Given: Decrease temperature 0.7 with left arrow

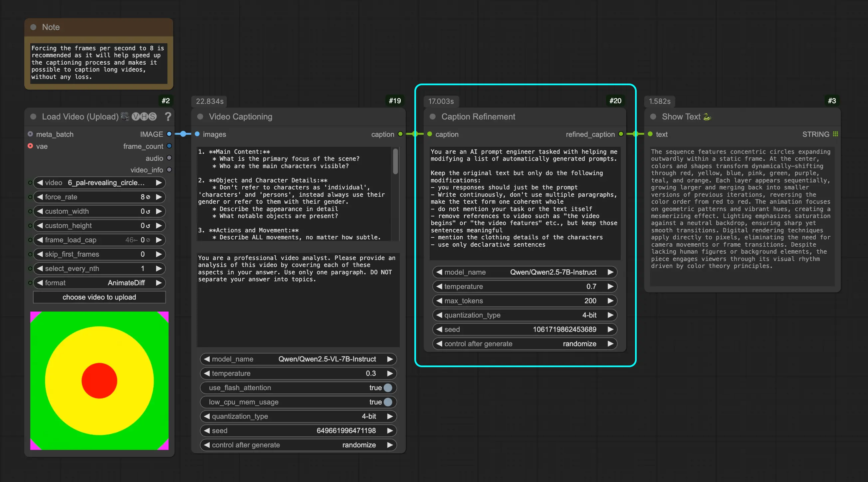Looking at the screenshot, I should click(x=439, y=287).
